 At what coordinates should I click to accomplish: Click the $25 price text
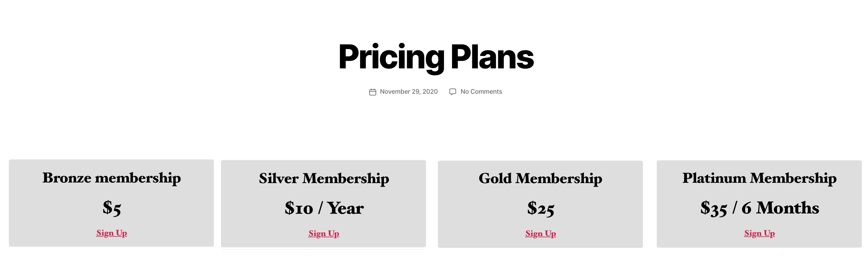point(540,209)
